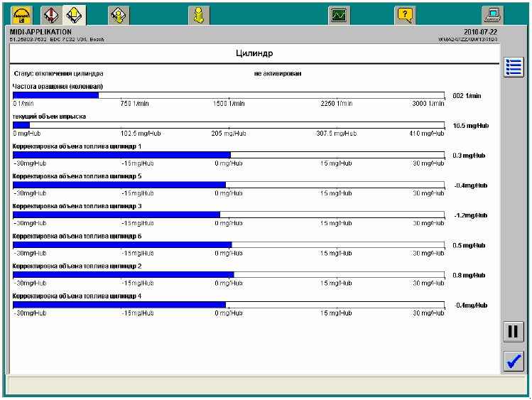Click the yellow MAN-cats home icon
This screenshot has width=532, height=400.
click(21, 14)
